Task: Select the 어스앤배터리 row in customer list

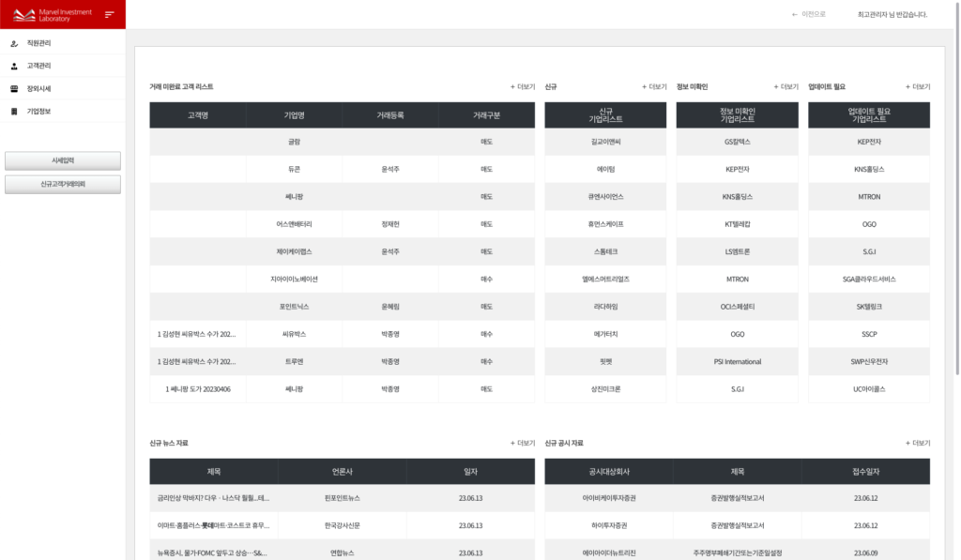Action: (x=294, y=224)
